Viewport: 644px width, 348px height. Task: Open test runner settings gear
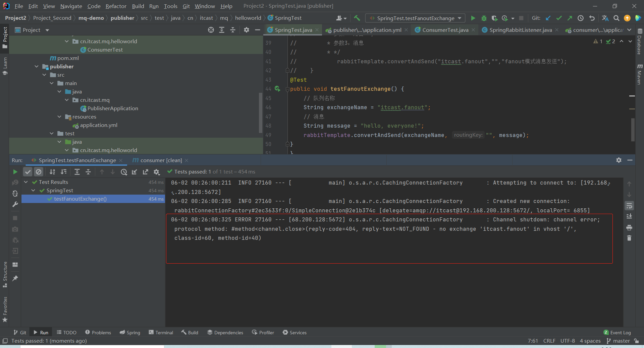pos(156,172)
